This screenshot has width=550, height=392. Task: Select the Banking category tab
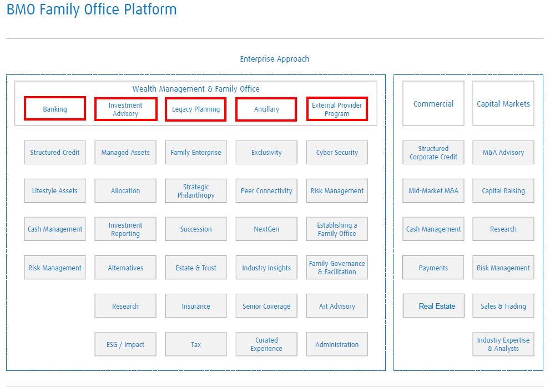(x=55, y=109)
